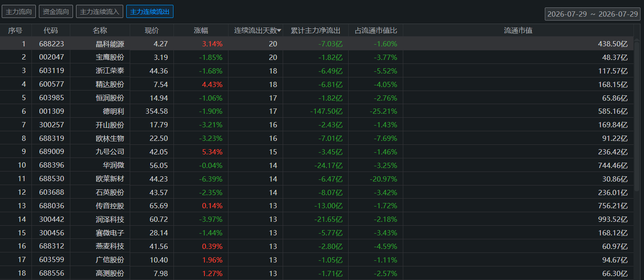
Task: Click 占流通市值比 column header
Action: pos(376,31)
